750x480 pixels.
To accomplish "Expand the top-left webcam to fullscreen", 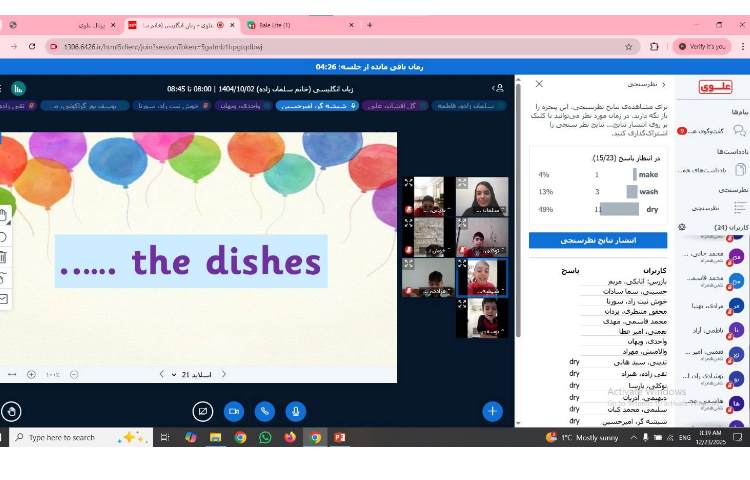I will pyautogui.click(x=408, y=183).
